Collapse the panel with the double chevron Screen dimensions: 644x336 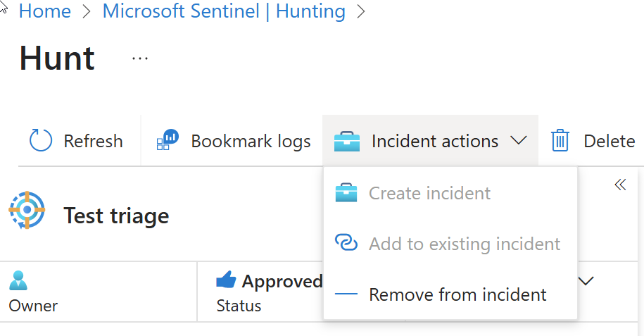point(620,185)
